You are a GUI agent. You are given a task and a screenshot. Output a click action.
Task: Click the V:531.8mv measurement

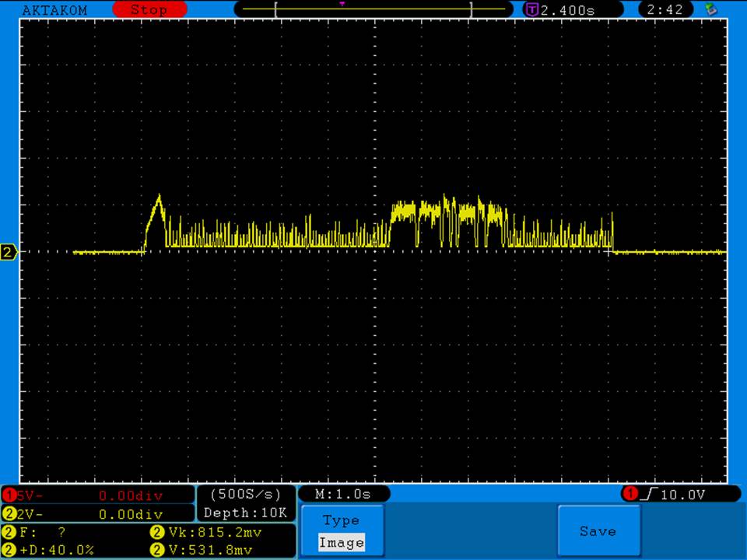point(211,550)
